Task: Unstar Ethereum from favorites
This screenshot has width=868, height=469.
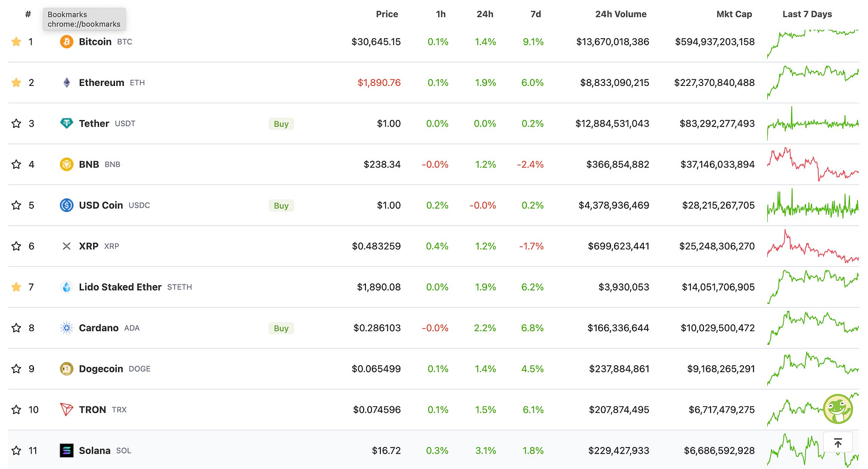Action: click(x=16, y=82)
